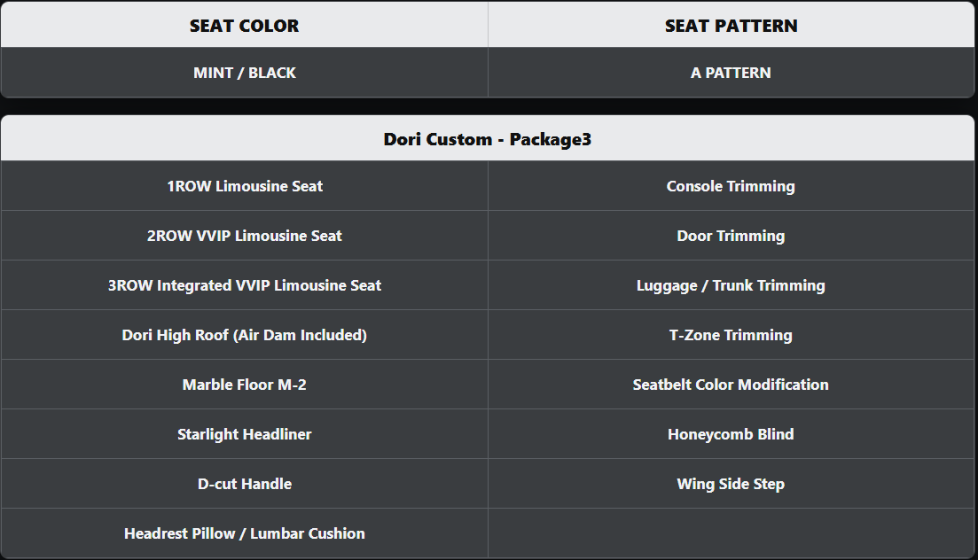Screen dimensions: 978x560
Task: Select the Door Trimming cell
Action: (731, 236)
